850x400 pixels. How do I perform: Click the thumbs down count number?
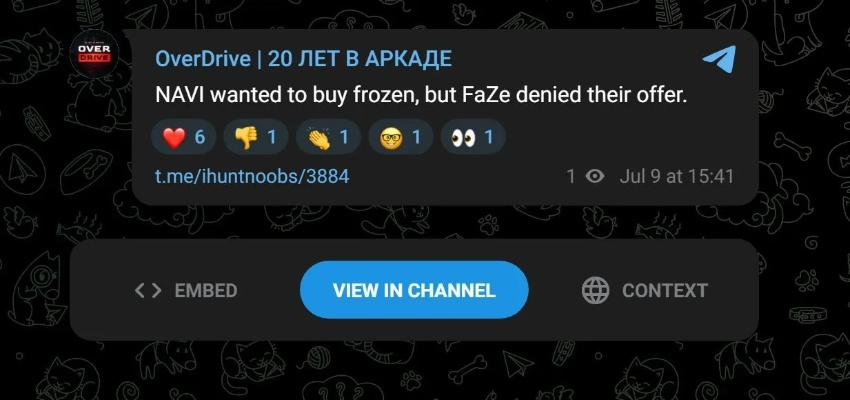[x=272, y=137]
